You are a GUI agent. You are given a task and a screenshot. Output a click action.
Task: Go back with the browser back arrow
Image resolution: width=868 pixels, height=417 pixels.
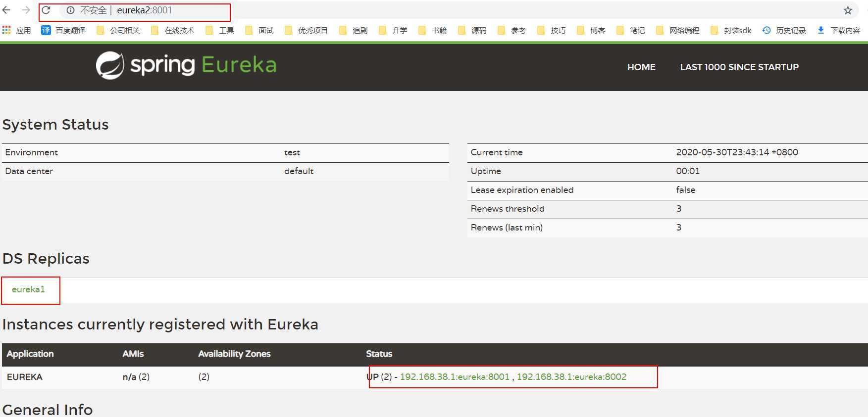(x=6, y=10)
